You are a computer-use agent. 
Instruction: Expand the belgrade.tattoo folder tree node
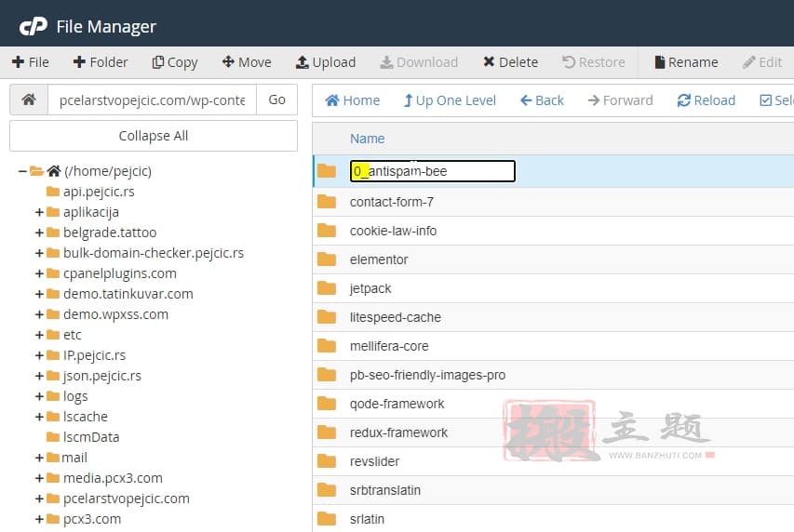tap(39, 233)
